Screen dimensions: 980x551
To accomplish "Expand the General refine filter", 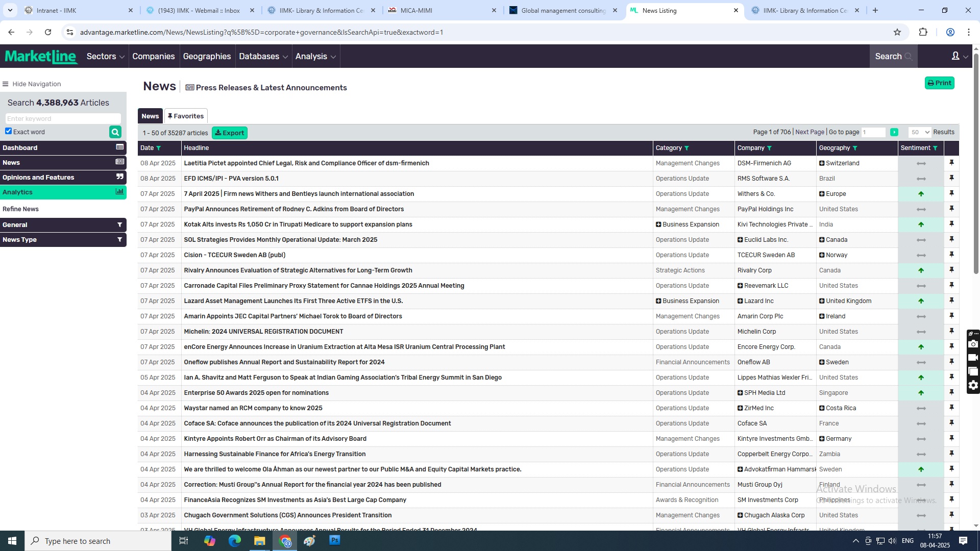I will click(63, 224).
